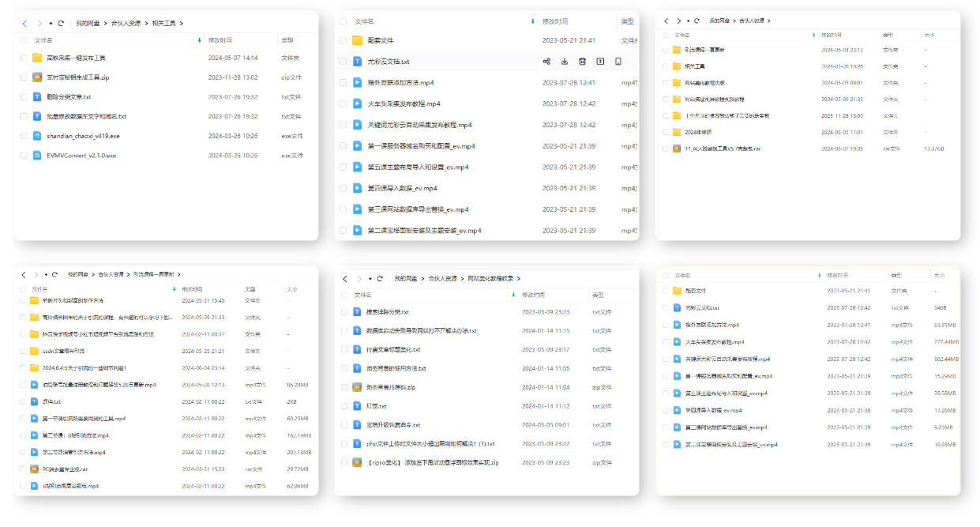Click the rename icon on 尤彩云文档.txt row
Screen dimensions: 980x527
pyautogui.click(x=600, y=62)
